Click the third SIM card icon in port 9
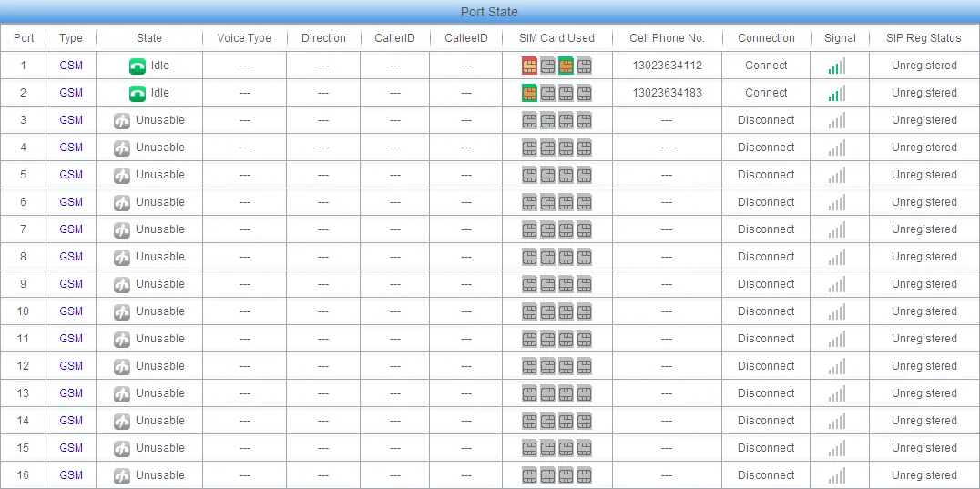This screenshot has height=489, width=980. point(566,284)
